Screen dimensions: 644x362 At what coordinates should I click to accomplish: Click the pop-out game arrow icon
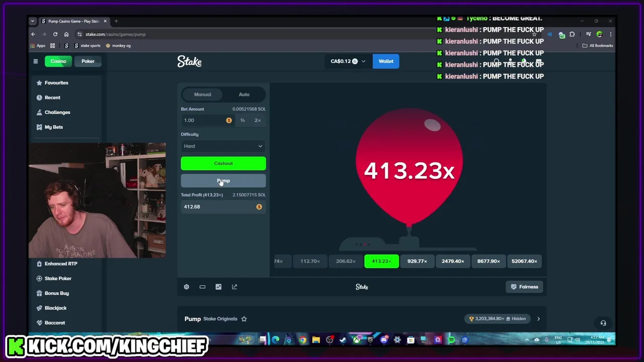click(234, 287)
